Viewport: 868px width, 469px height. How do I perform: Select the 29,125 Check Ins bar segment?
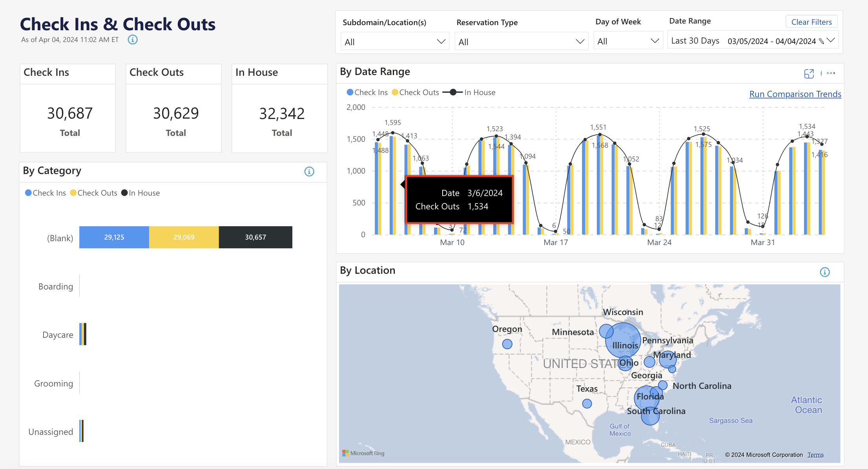click(114, 237)
